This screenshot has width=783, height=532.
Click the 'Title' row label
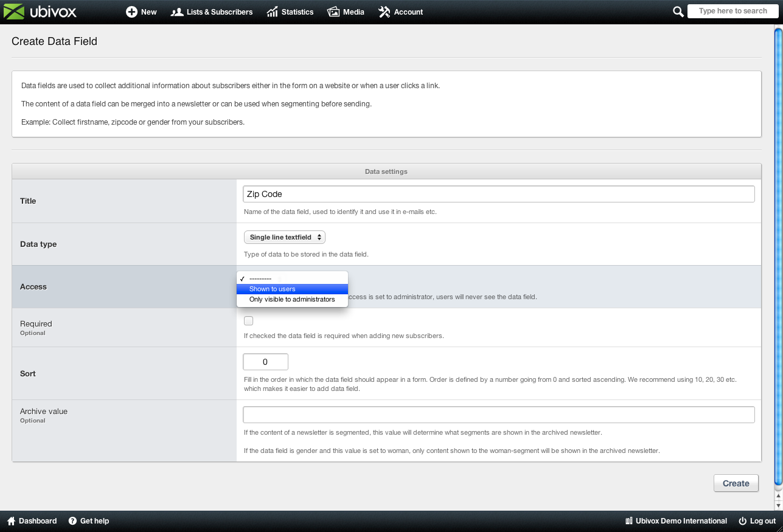pyautogui.click(x=28, y=201)
